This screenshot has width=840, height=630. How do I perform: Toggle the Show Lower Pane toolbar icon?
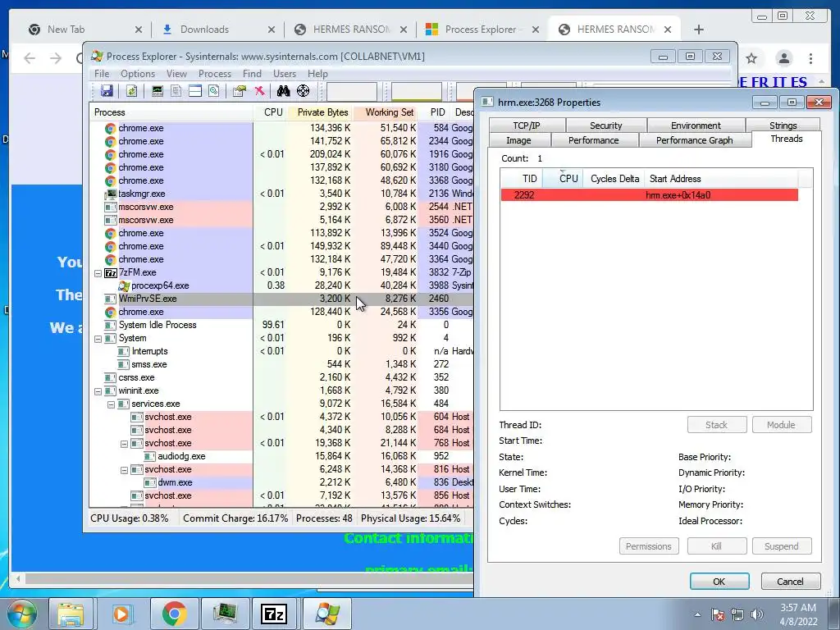point(195,90)
